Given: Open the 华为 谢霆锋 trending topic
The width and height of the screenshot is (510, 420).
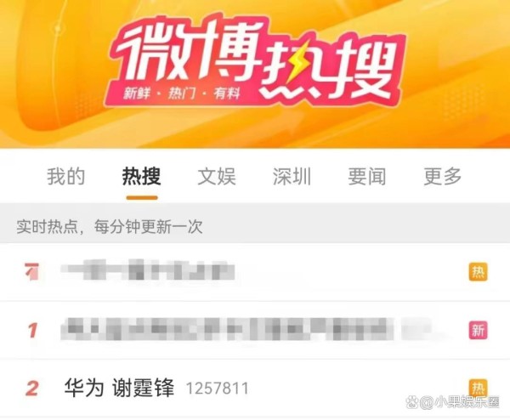Looking at the screenshot, I should coord(119,389).
